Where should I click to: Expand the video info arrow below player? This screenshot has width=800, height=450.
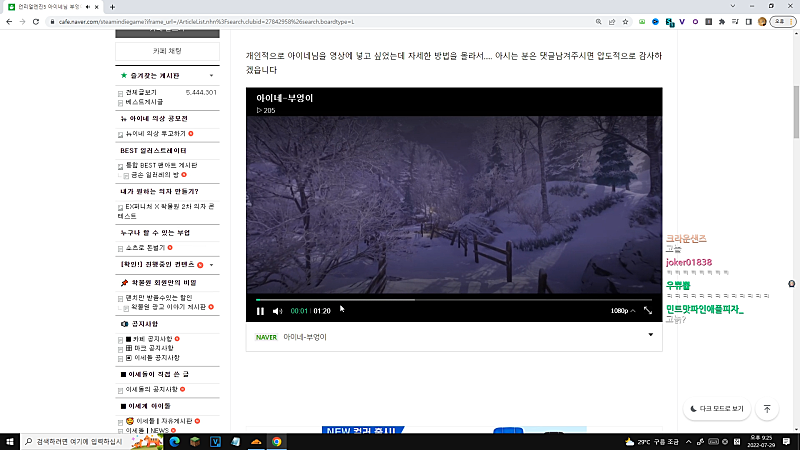(650, 336)
